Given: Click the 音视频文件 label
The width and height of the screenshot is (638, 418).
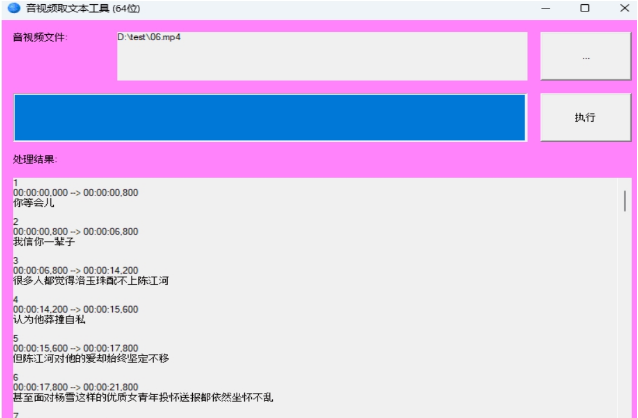Looking at the screenshot, I should pyautogui.click(x=40, y=37).
